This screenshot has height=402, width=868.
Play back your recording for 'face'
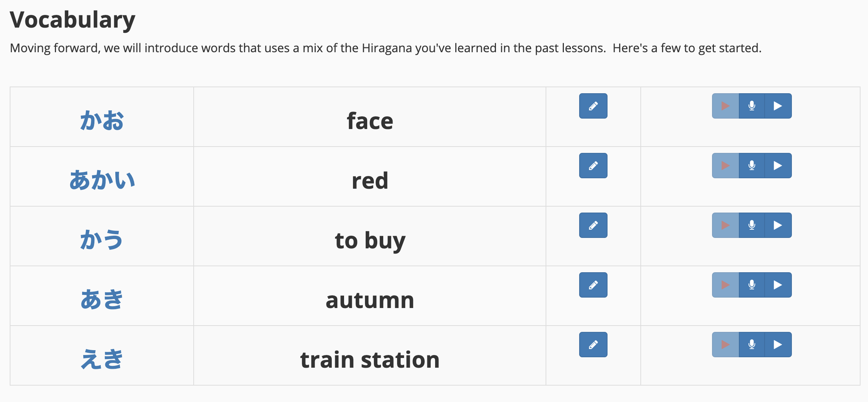725,106
